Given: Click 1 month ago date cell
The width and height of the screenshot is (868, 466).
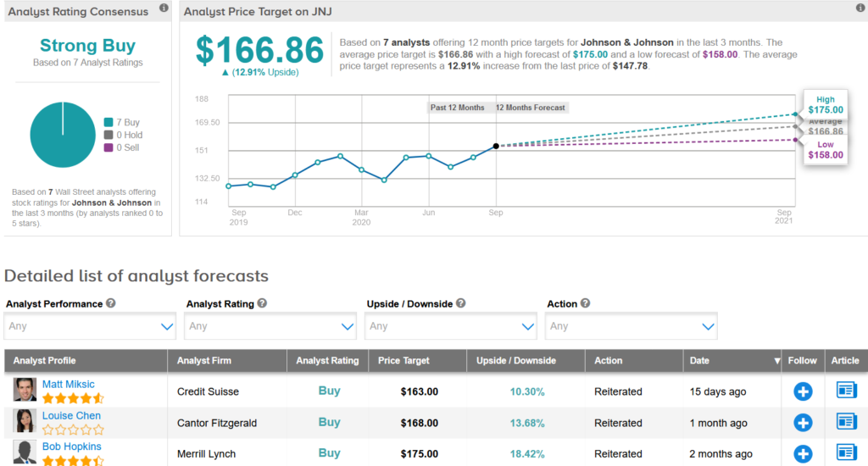Looking at the screenshot, I should click(719, 424).
